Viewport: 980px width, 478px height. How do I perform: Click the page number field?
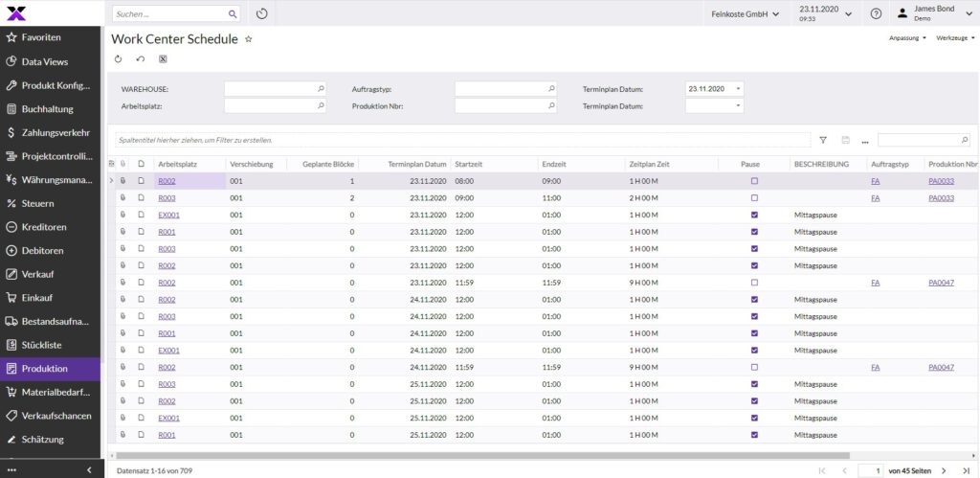(x=871, y=470)
